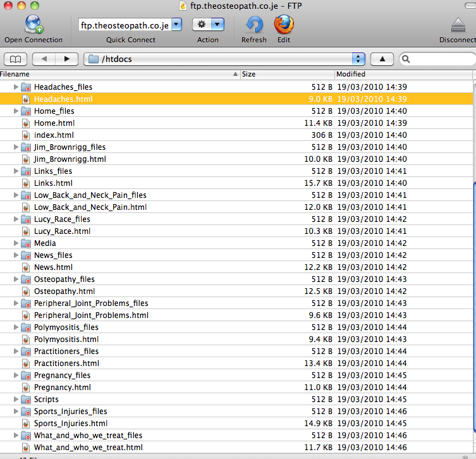The width and height of the screenshot is (476, 459).
Task: Click the Home.html file icon
Action: click(x=26, y=123)
